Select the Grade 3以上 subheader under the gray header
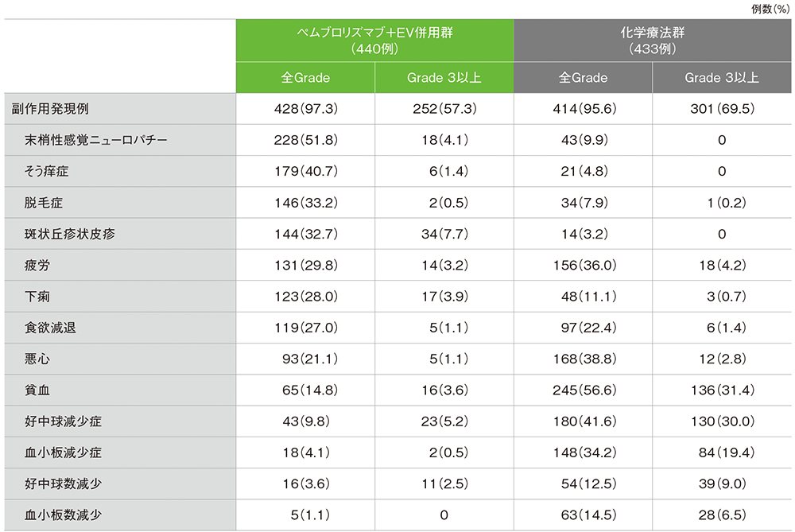 [721, 78]
